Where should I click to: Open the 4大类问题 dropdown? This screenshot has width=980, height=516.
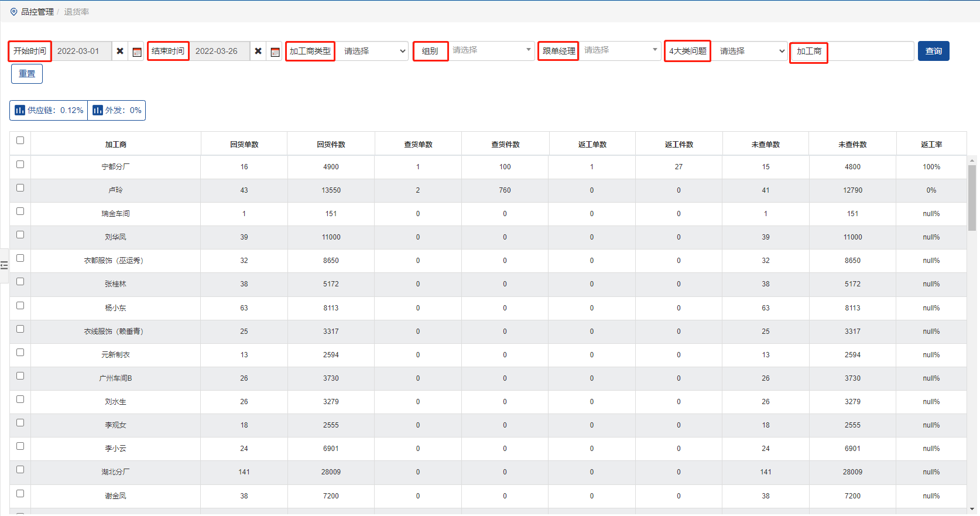pos(750,52)
